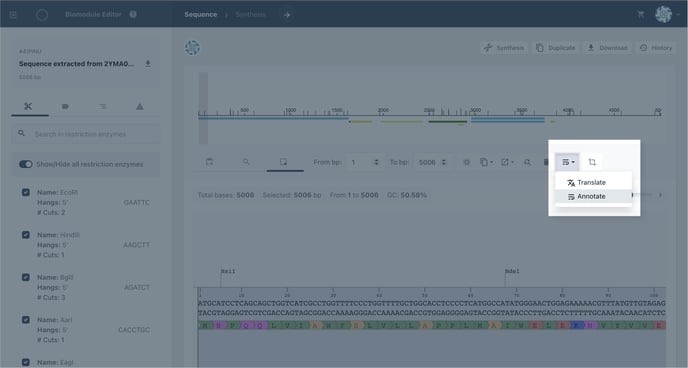Viewport: 688px width, 368px height.
Task: Click the Download button
Action: point(608,48)
